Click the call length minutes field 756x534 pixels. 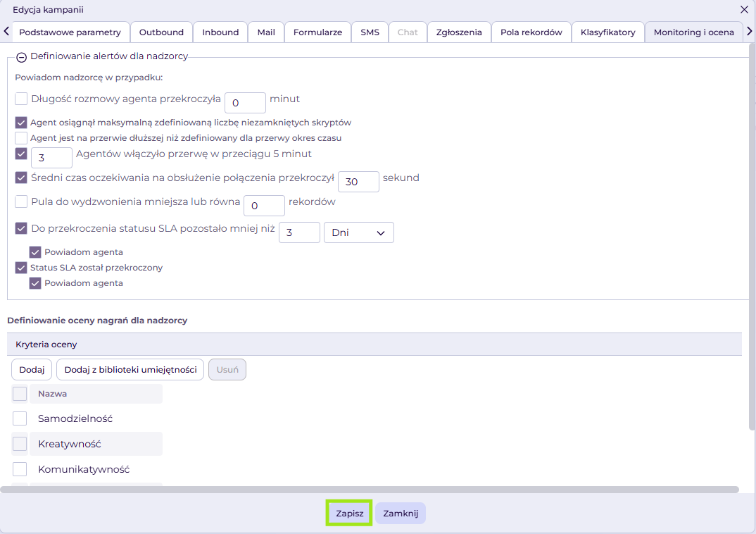coord(246,103)
